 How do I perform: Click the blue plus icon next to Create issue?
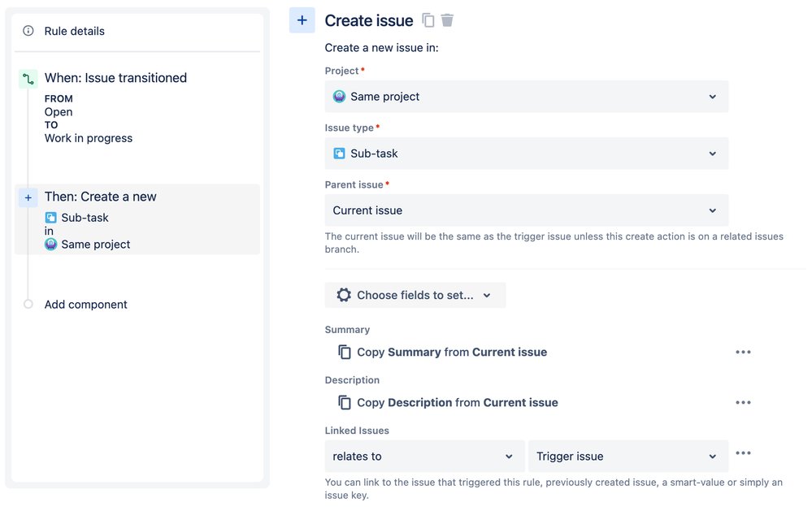click(302, 20)
